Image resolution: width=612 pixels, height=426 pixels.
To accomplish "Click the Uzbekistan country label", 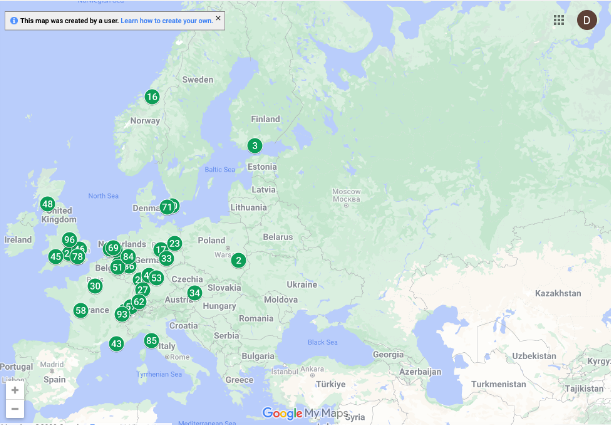I will [534, 356].
